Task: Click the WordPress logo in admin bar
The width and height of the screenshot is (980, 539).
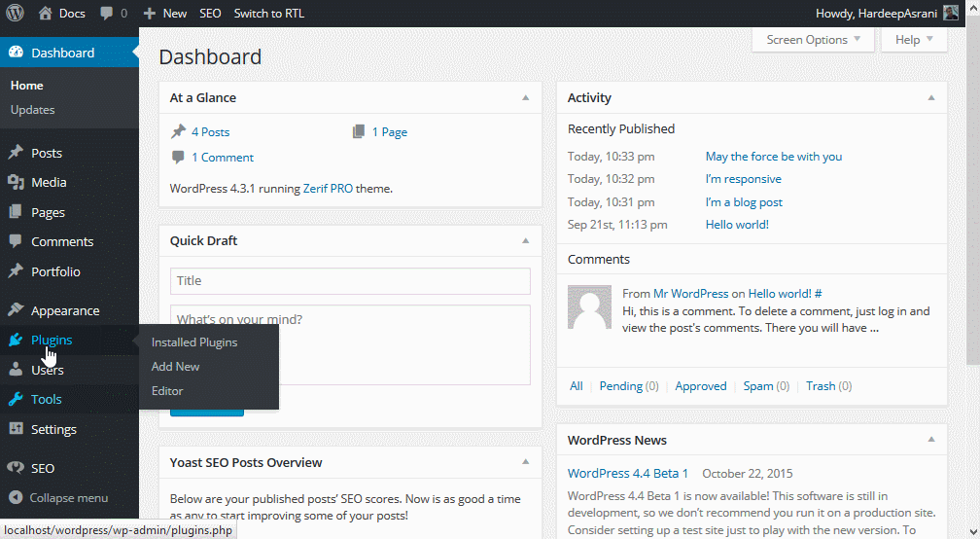Action: point(16,14)
